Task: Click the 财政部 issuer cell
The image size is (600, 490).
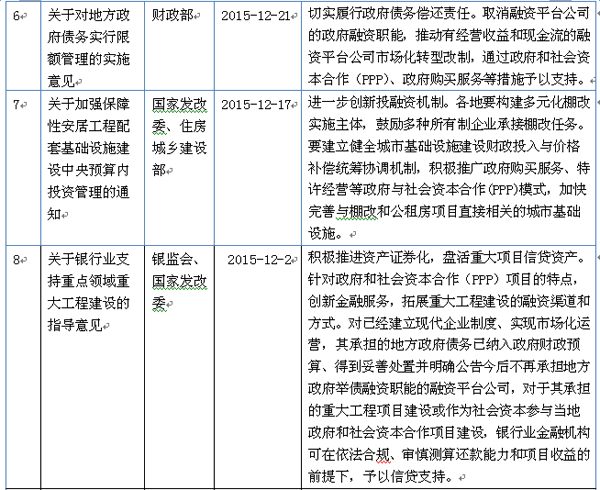Action: point(179,46)
